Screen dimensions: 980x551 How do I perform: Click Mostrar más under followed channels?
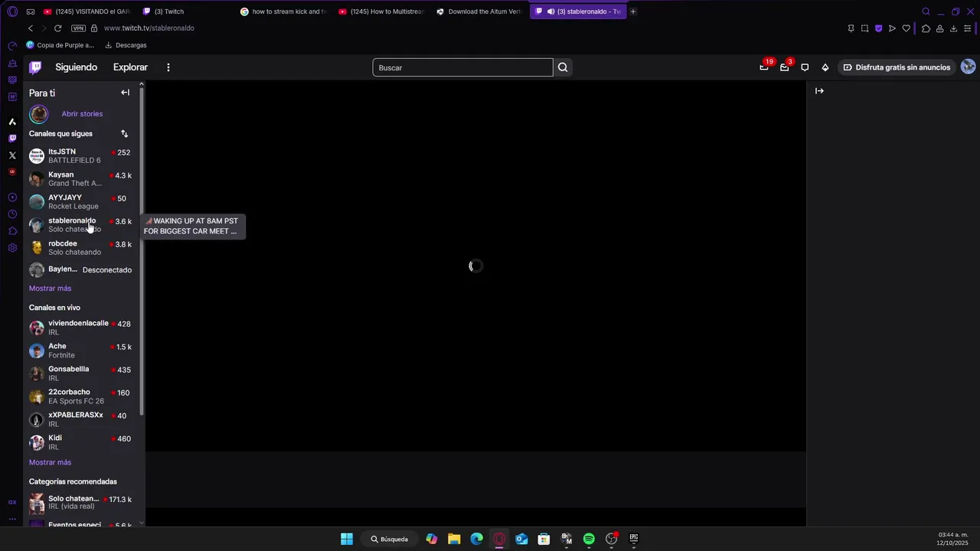pyautogui.click(x=50, y=289)
